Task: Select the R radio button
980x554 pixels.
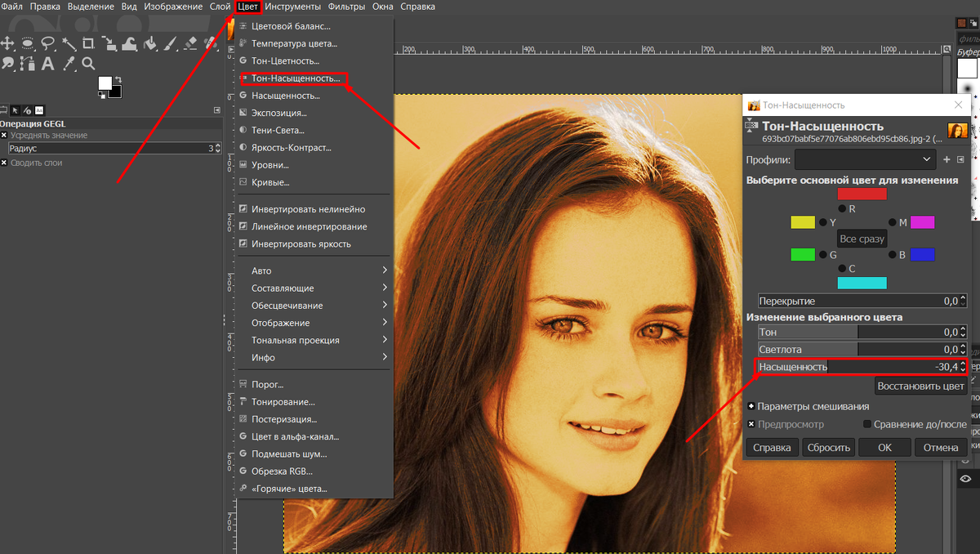Action: pyautogui.click(x=842, y=209)
